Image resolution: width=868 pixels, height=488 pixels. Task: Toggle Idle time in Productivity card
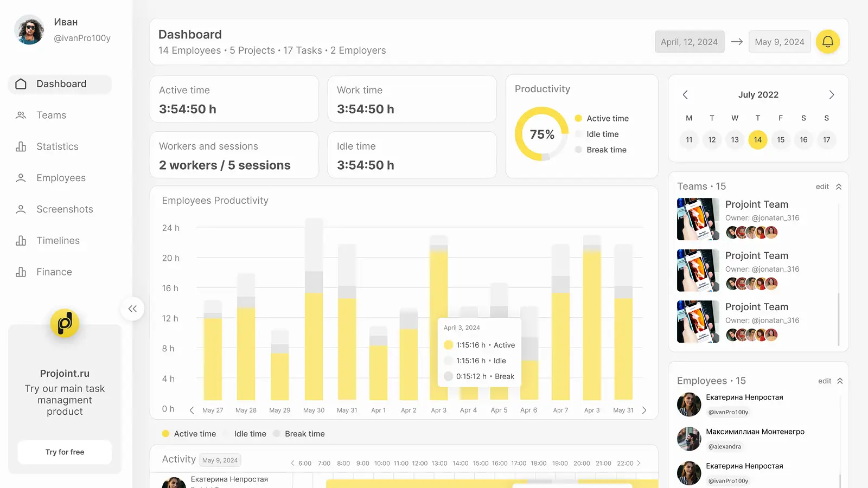pos(602,134)
